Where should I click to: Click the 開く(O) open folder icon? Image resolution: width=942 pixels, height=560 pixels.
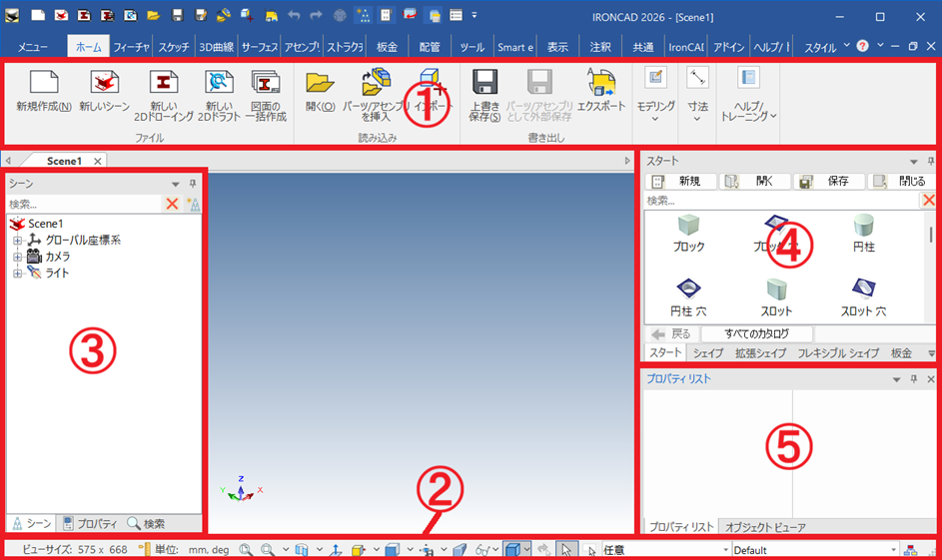tap(320, 82)
